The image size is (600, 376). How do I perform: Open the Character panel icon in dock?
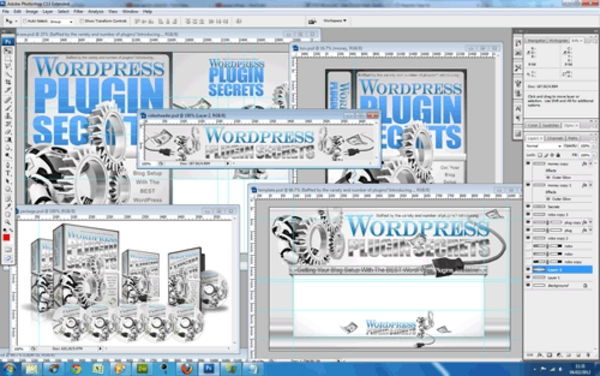point(518,109)
